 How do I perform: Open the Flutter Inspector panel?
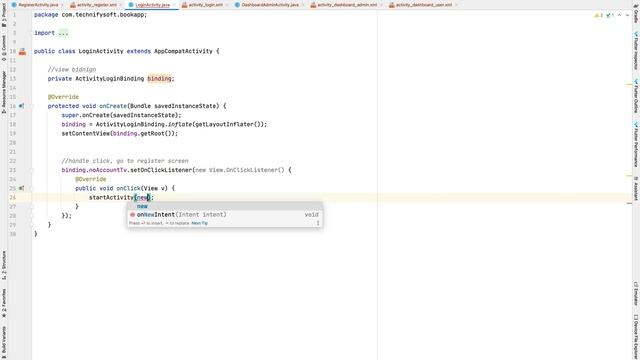636,51
